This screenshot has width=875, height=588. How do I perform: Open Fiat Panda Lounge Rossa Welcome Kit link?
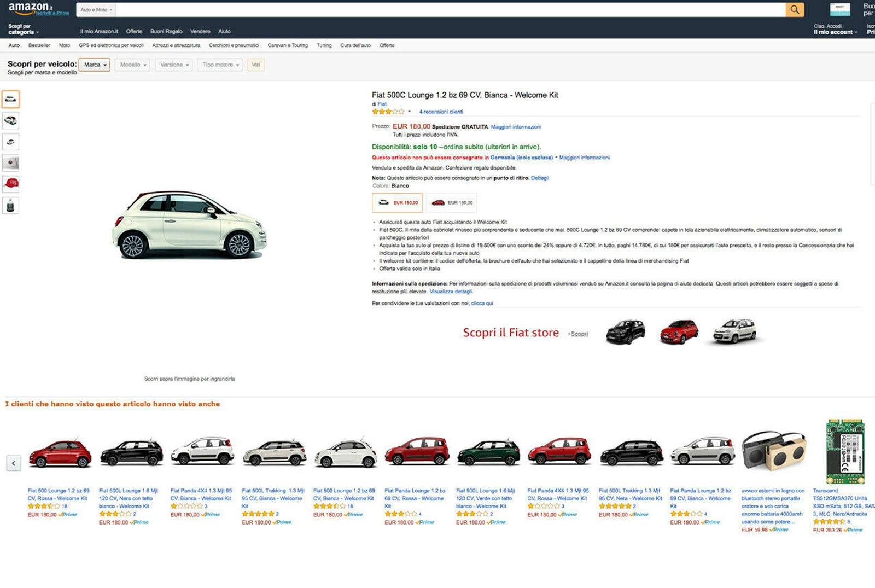[x=415, y=498]
